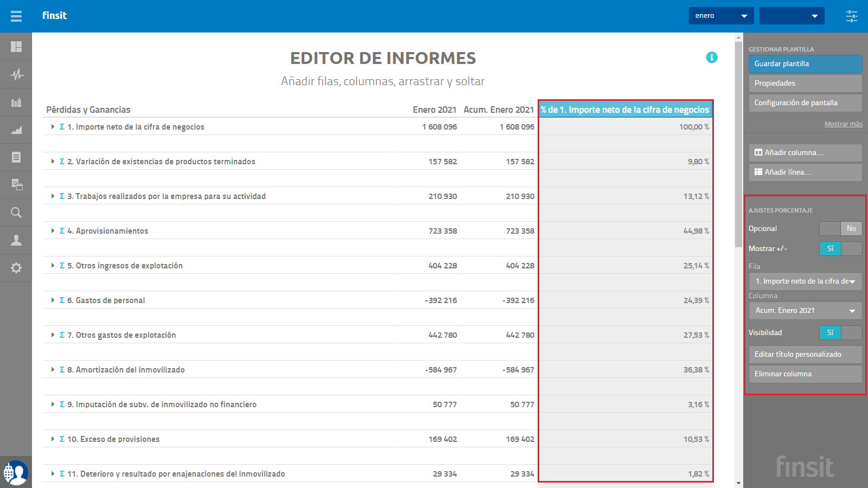Open the search magnifier in sidebar
This screenshot has height=488, width=868.
16,213
